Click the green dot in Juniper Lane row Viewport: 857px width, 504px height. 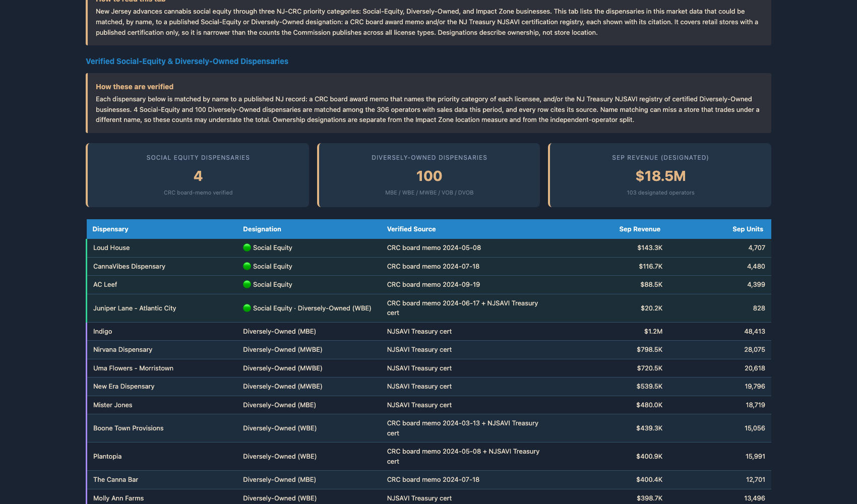pyautogui.click(x=247, y=308)
